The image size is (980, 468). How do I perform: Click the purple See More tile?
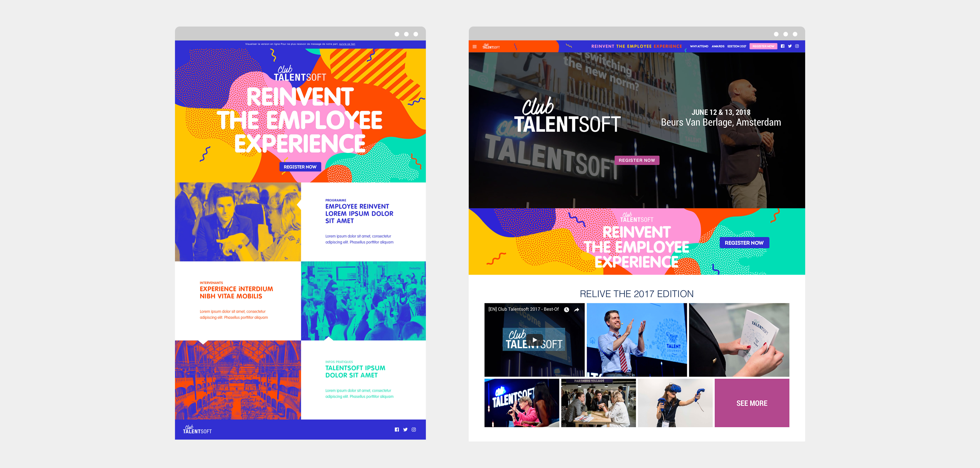[752, 403]
